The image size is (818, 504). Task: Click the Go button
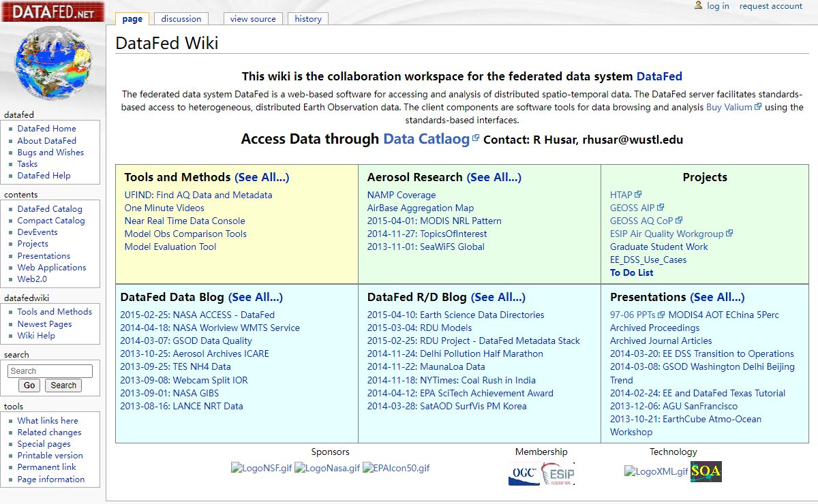click(x=29, y=385)
